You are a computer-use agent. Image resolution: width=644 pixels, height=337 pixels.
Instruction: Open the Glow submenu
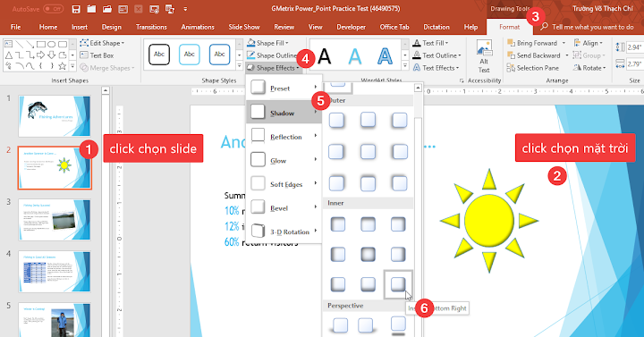pyautogui.click(x=284, y=161)
